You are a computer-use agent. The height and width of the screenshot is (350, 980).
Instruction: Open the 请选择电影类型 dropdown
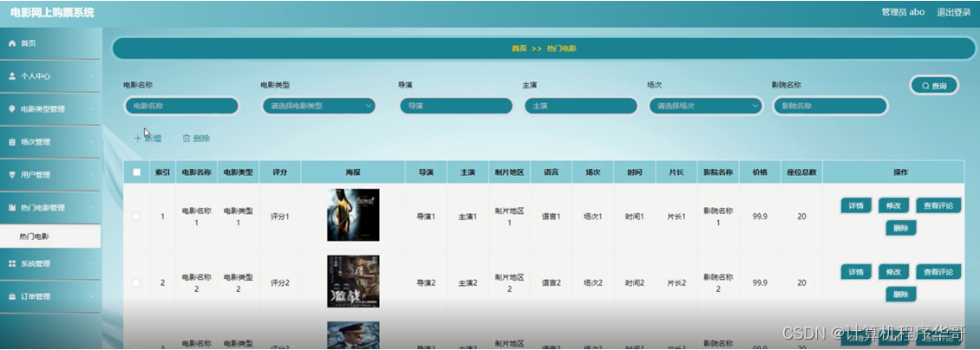coord(319,106)
